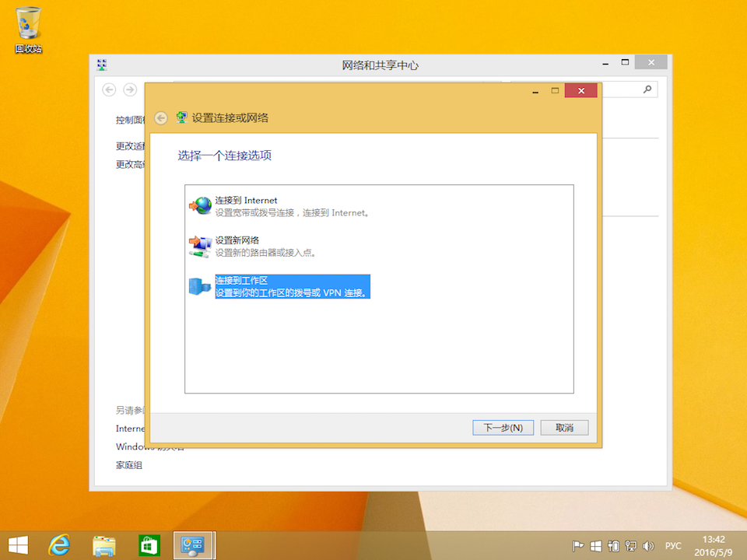Open the network tray icon
This screenshot has height=560, width=747.
click(630, 546)
